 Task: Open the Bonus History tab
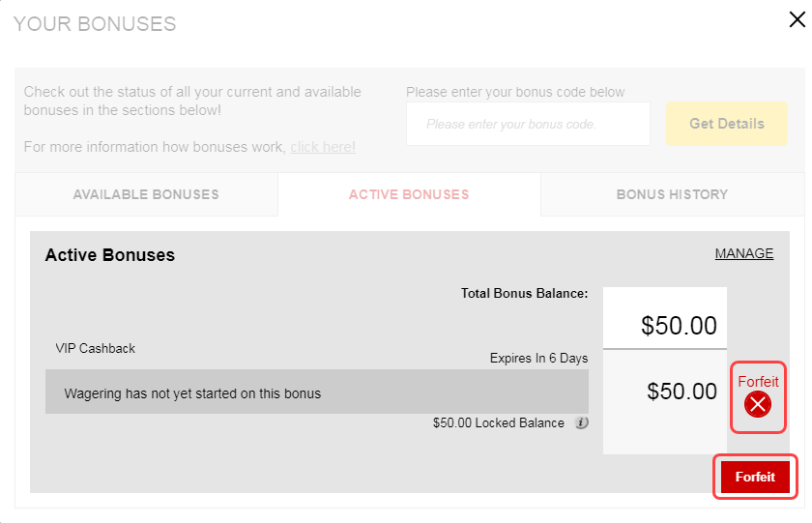pos(672,194)
